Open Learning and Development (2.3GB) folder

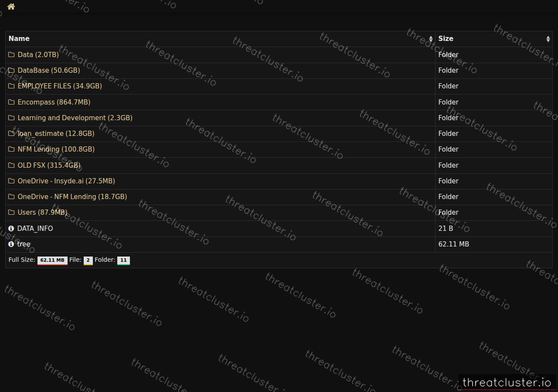coord(75,118)
